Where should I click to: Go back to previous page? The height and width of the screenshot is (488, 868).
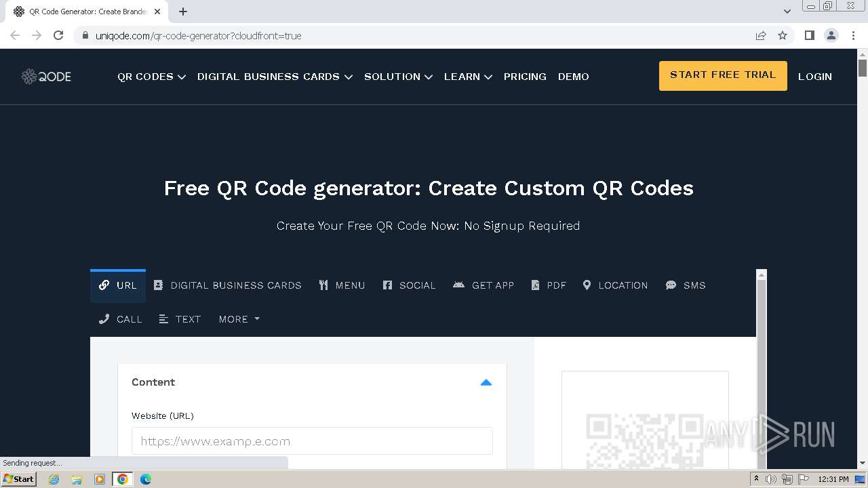point(15,35)
